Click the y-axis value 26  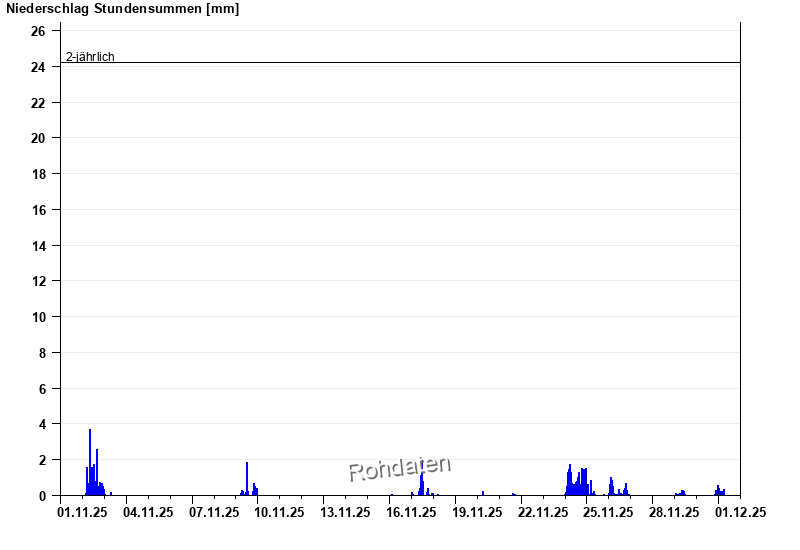click(38, 32)
